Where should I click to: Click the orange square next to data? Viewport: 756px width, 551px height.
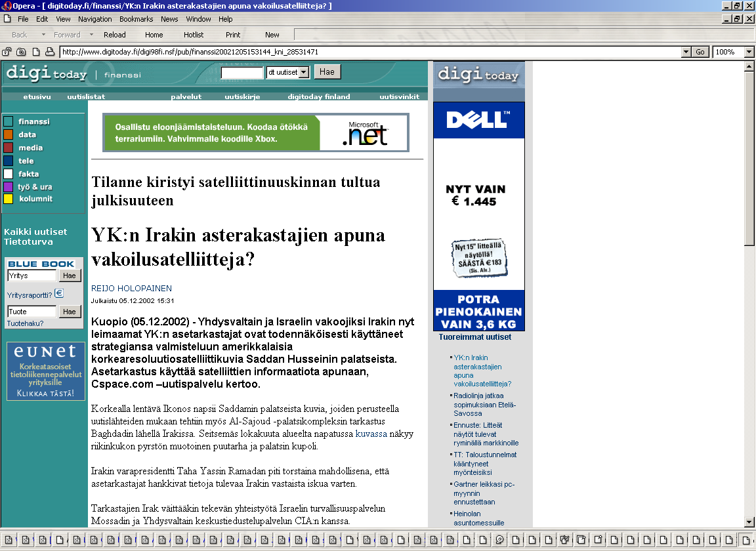[8, 134]
